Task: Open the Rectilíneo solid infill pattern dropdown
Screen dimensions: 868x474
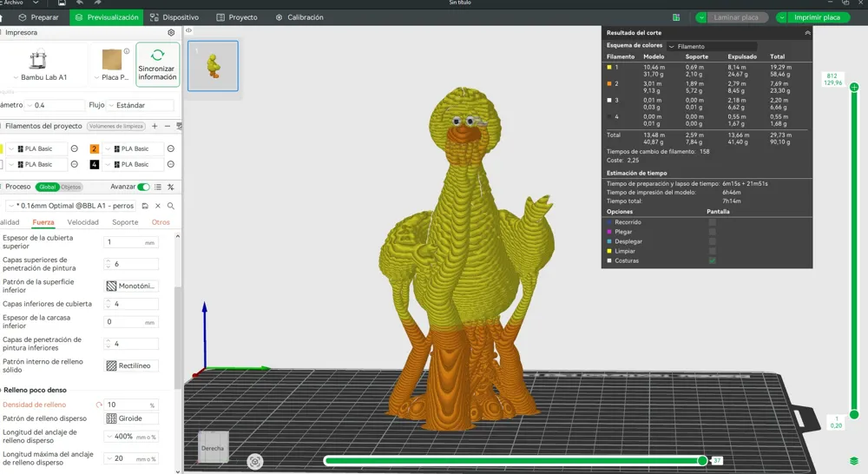Action: point(132,366)
